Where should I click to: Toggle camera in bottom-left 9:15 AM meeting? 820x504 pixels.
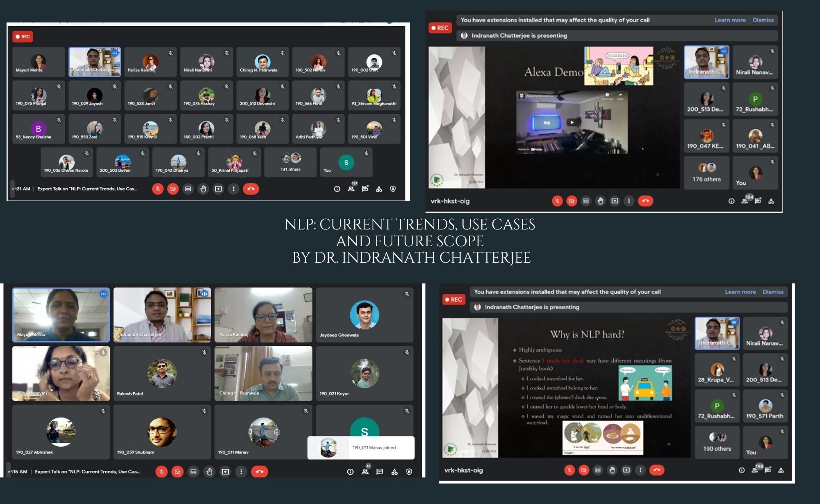click(177, 472)
